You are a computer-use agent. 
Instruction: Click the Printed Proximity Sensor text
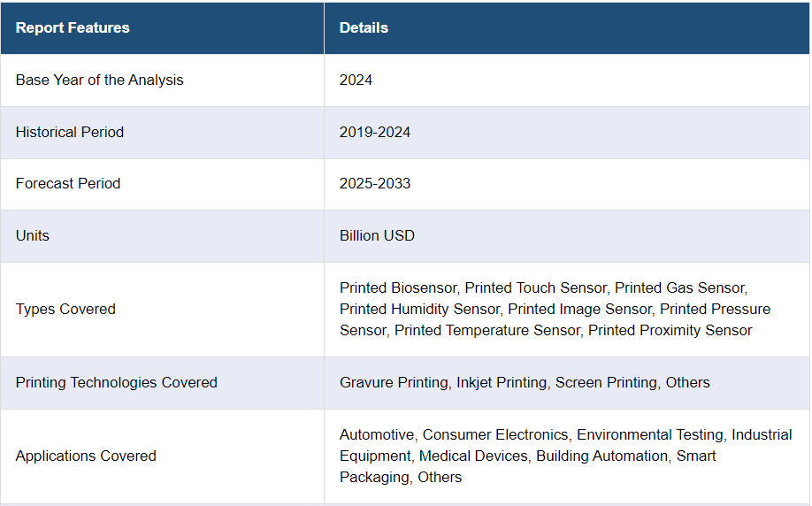[x=670, y=330]
